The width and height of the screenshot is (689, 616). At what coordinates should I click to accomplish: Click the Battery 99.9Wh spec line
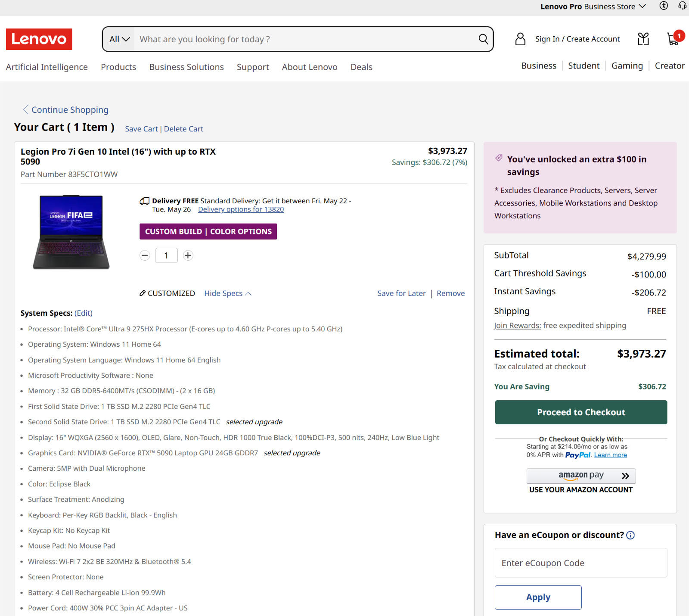[96, 593]
